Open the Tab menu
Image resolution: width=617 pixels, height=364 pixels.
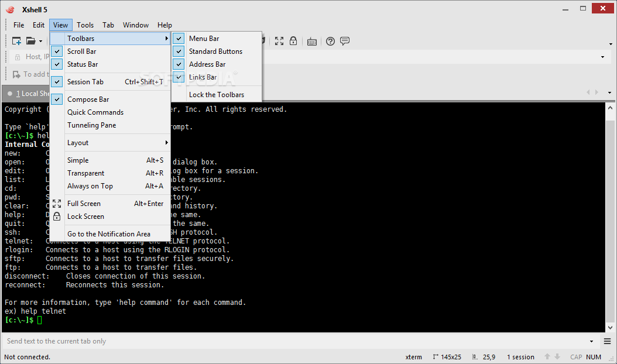tap(108, 25)
